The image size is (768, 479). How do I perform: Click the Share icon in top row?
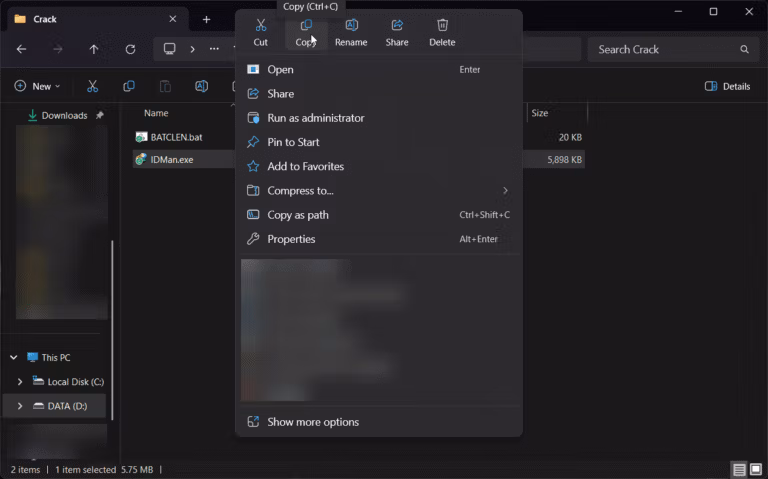click(x=397, y=25)
